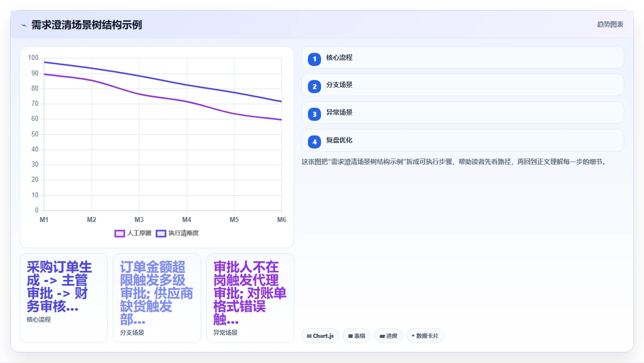Click the 0 y-axis value
The width and height of the screenshot is (644, 363).
tap(37, 210)
